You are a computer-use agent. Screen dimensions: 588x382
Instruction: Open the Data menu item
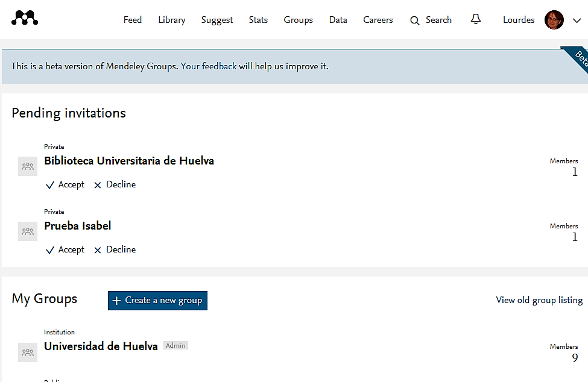(x=338, y=20)
